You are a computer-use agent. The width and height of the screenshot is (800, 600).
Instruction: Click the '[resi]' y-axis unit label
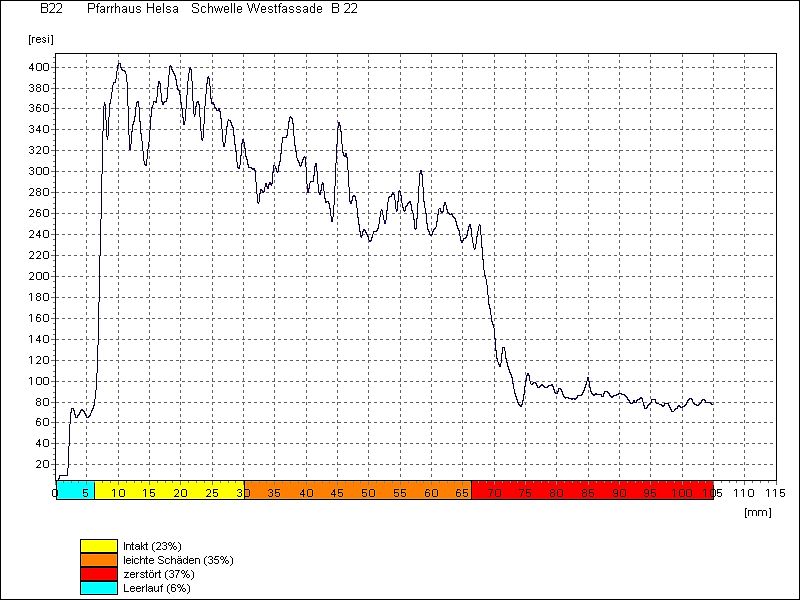coord(40,39)
